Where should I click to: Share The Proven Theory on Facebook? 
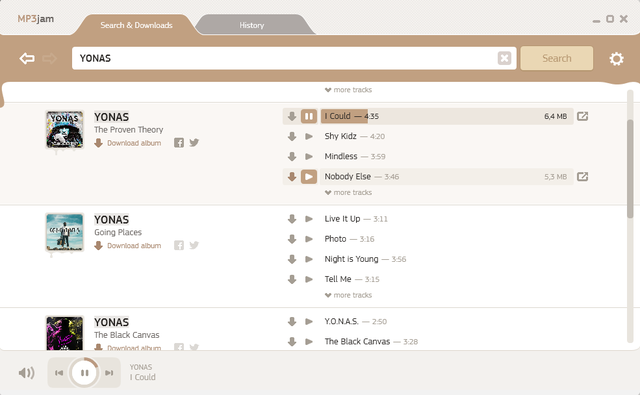179,143
